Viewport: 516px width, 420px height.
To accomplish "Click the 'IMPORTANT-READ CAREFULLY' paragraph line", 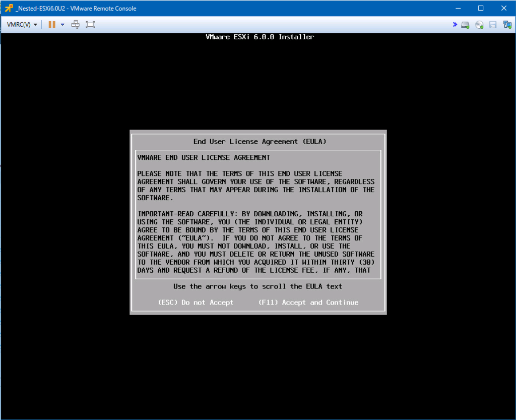I will 250,214.
